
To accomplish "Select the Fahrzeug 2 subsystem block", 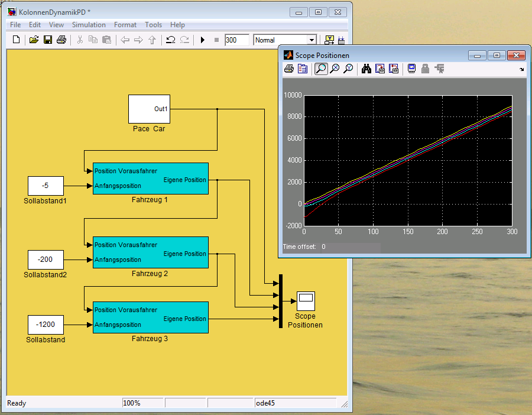I will coord(150,252).
